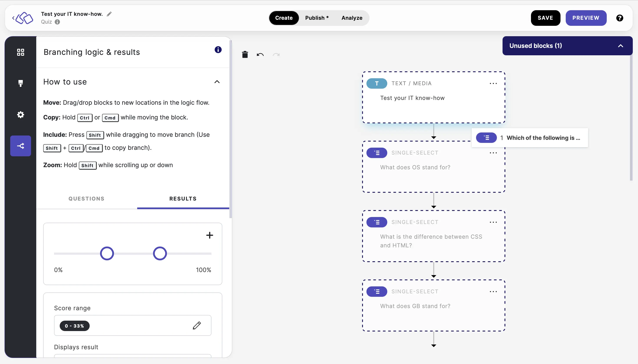638x364 pixels.
Task: Open the blocks grid sidebar icon
Action: coord(21,52)
